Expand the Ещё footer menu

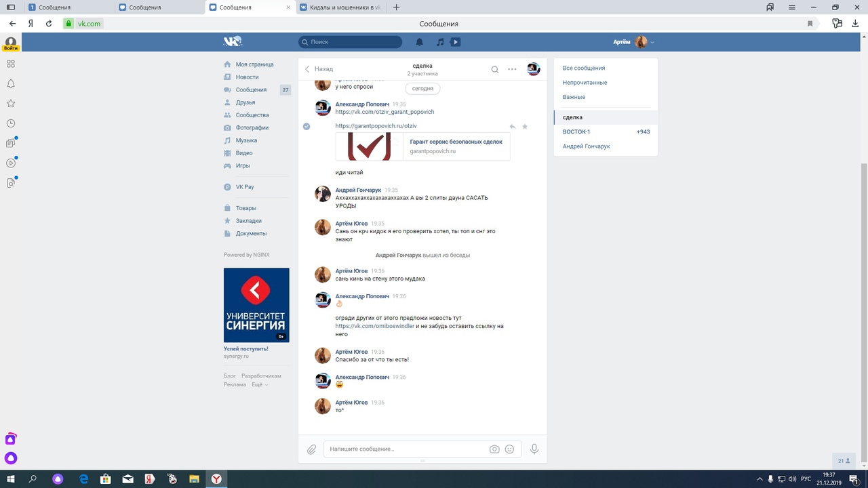tap(260, 385)
